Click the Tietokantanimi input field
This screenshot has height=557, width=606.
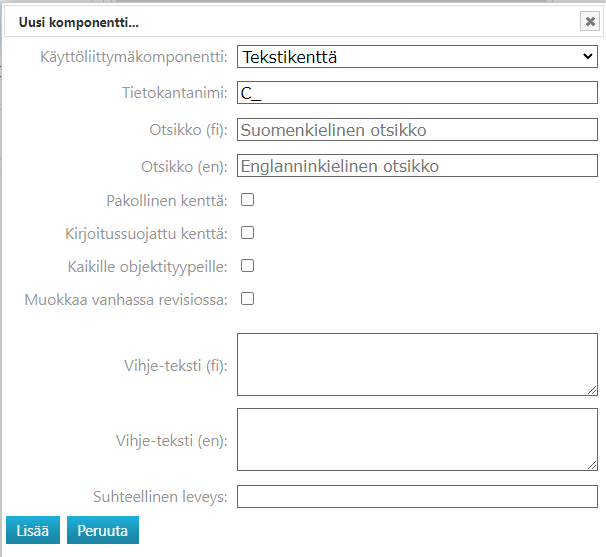point(417,93)
